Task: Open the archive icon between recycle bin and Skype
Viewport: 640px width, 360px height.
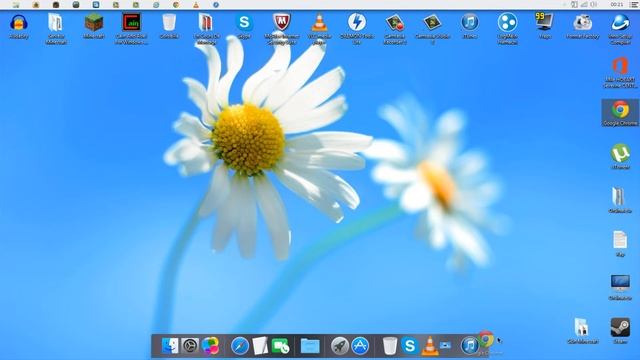Action: coord(206,22)
